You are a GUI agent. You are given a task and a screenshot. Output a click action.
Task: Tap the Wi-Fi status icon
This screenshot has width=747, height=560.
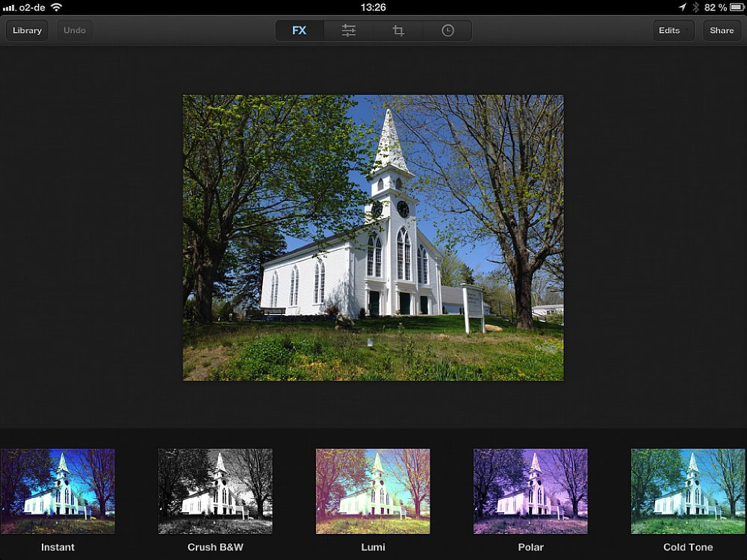[x=56, y=7]
